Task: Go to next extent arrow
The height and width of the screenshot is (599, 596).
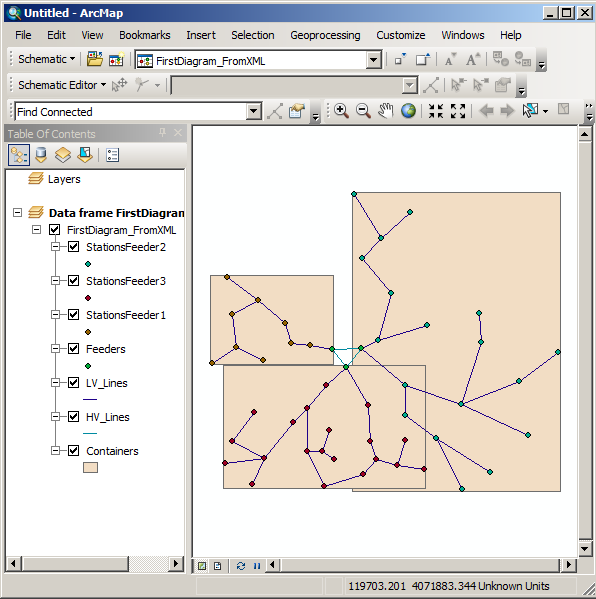Action: [x=507, y=111]
